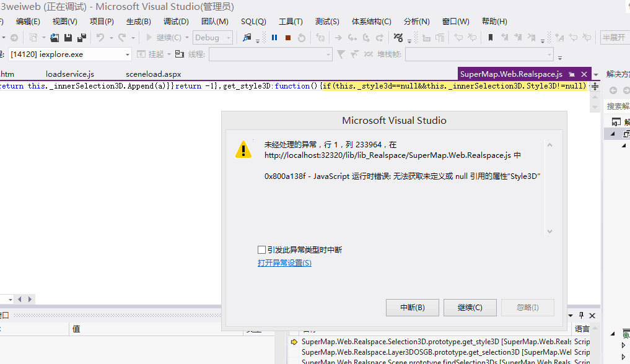Close the SuperMap.Web.Realspace.js tab

[584, 74]
